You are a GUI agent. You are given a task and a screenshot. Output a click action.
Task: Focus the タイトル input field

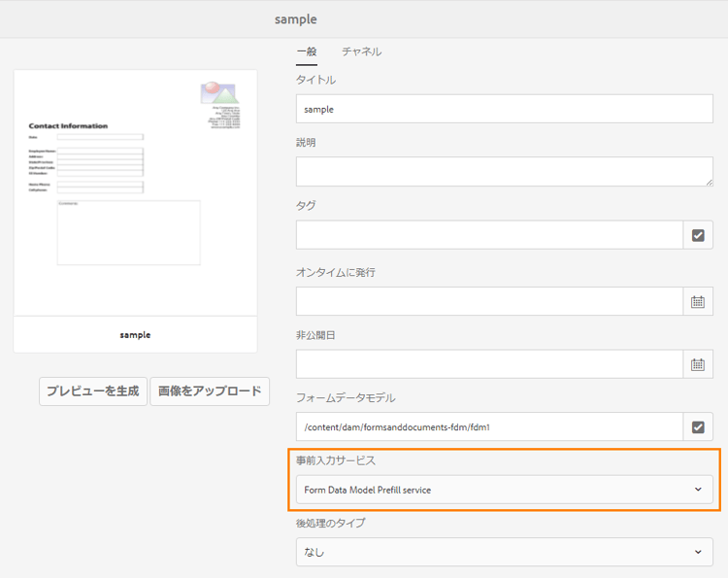coord(504,109)
